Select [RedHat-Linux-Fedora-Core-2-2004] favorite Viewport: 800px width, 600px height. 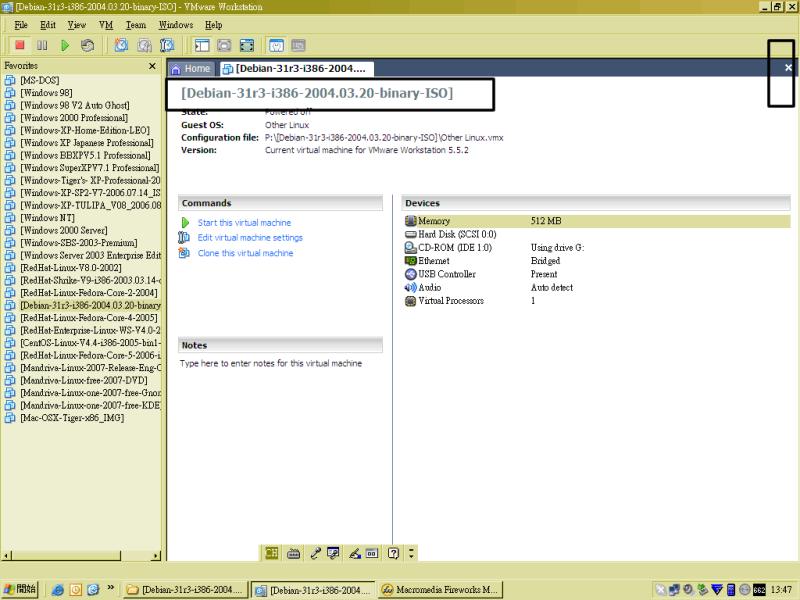89,293
